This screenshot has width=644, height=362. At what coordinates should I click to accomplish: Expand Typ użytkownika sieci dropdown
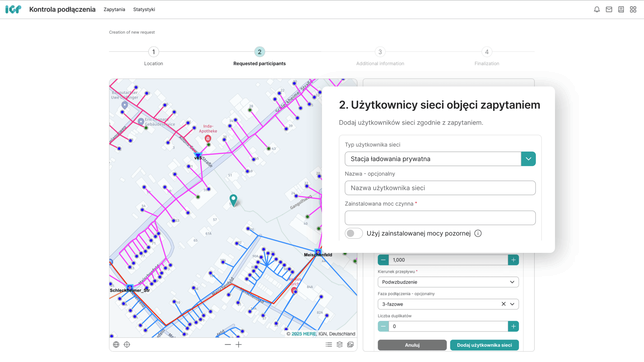tap(528, 159)
